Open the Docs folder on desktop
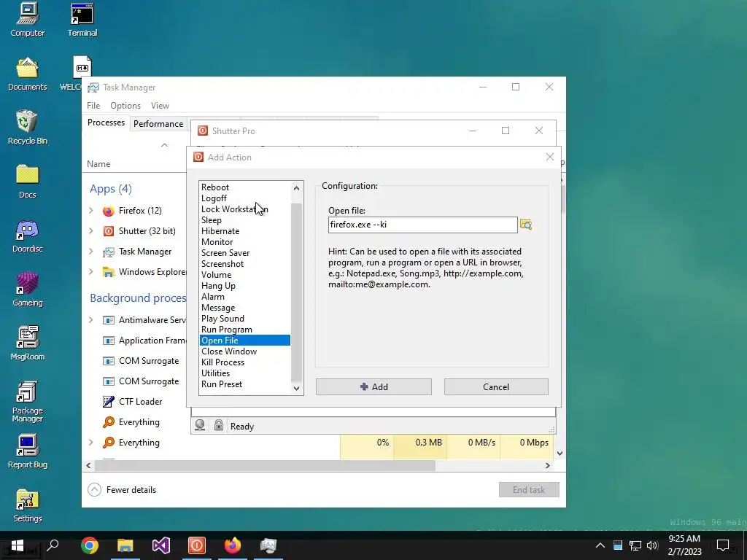Viewport: 747px width, 560px height. [28, 182]
